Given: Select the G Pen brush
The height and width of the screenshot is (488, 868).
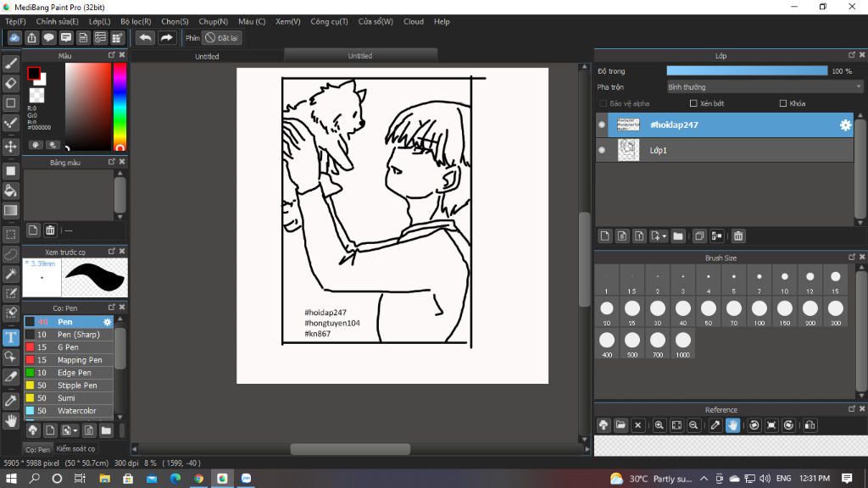Looking at the screenshot, I should 69,347.
